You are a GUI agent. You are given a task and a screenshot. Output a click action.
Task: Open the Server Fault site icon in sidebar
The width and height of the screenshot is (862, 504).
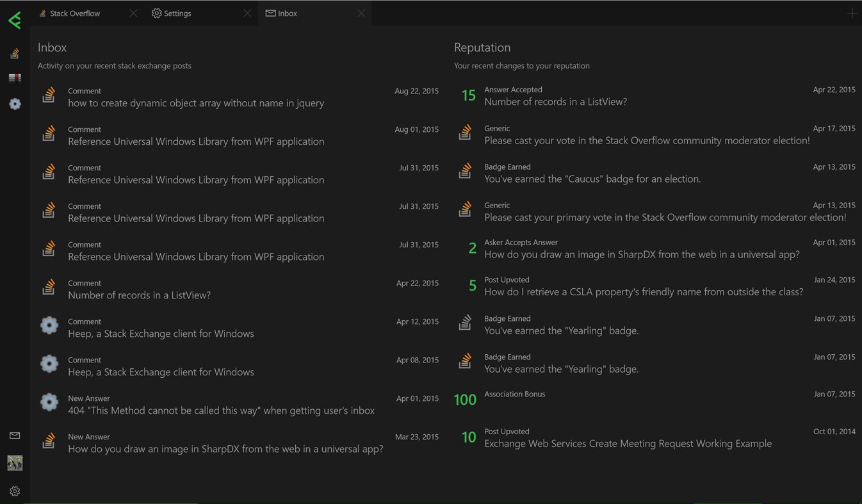[15, 78]
